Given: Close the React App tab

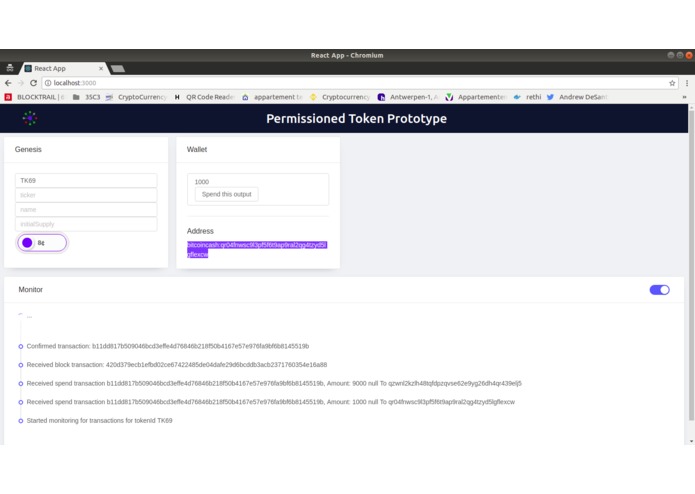Looking at the screenshot, I should pyautogui.click(x=101, y=68).
